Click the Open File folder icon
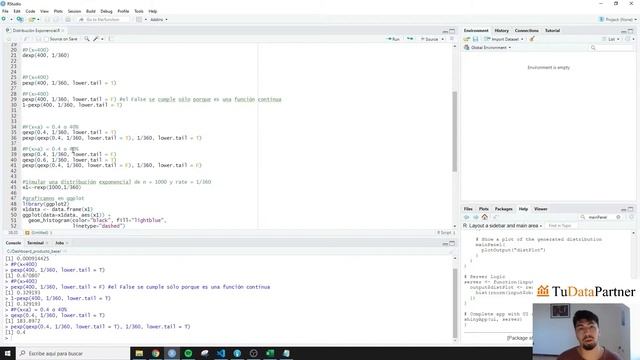The width and height of the screenshot is (640, 360). pos(32,19)
